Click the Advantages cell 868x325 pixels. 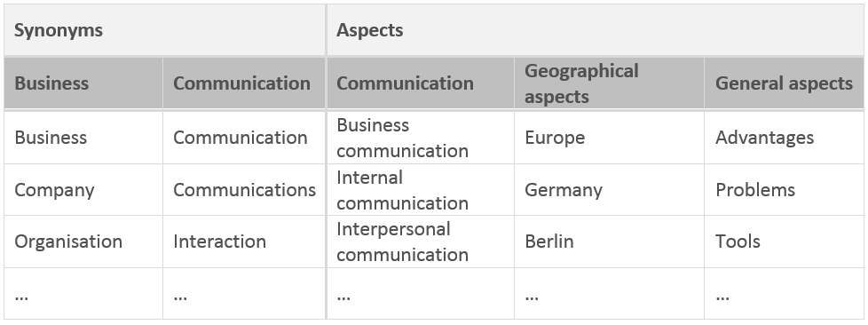click(784, 138)
